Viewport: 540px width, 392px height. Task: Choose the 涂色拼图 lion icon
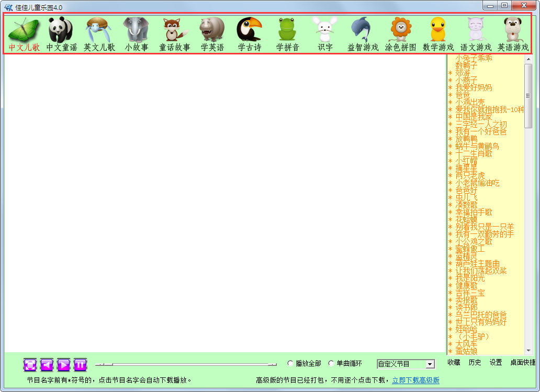401,34
